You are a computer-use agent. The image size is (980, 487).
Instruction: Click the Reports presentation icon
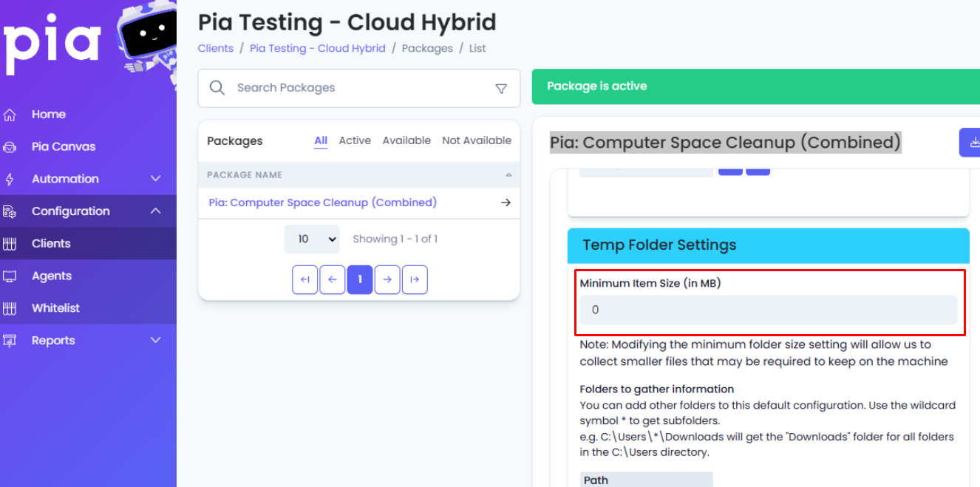pyautogui.click(x=10, y=341)
